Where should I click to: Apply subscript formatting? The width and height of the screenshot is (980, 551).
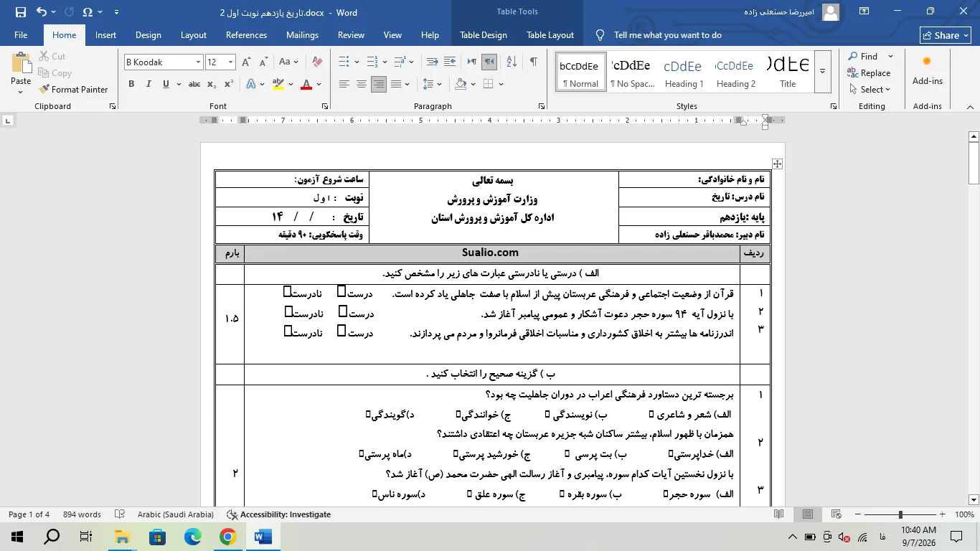212,84
